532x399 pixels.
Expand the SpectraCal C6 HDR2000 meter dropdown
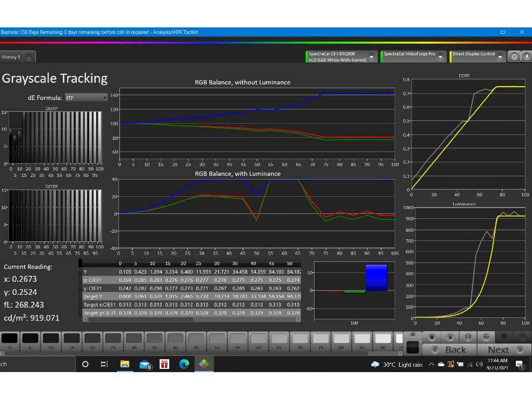click(x=372, y=56)
